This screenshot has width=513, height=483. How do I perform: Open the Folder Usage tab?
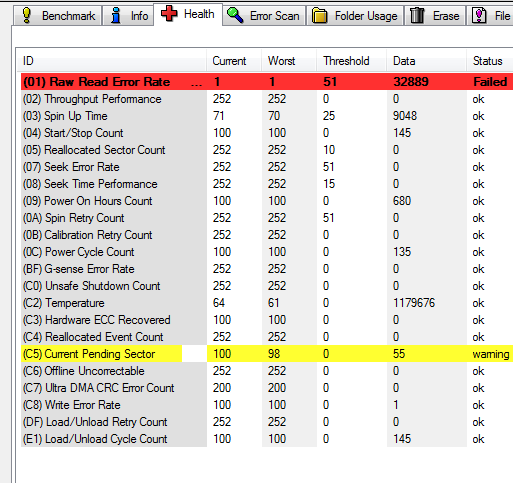pos(355,16)
